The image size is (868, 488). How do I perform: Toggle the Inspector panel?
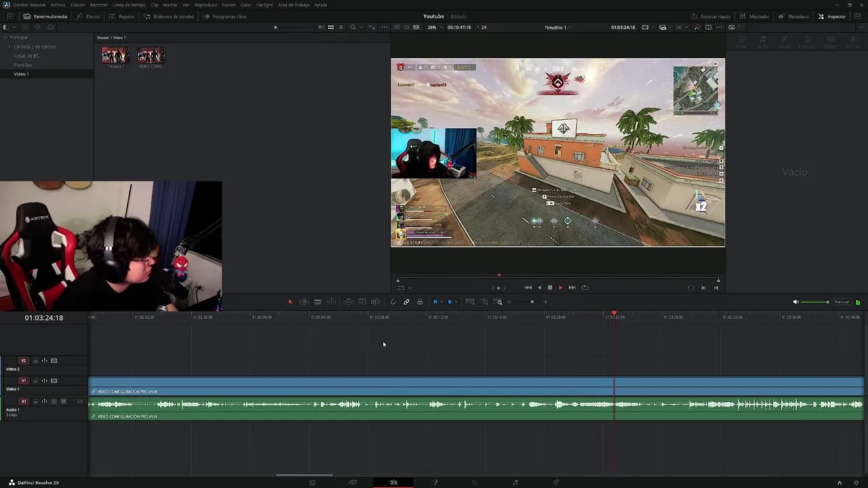[832, 16]
